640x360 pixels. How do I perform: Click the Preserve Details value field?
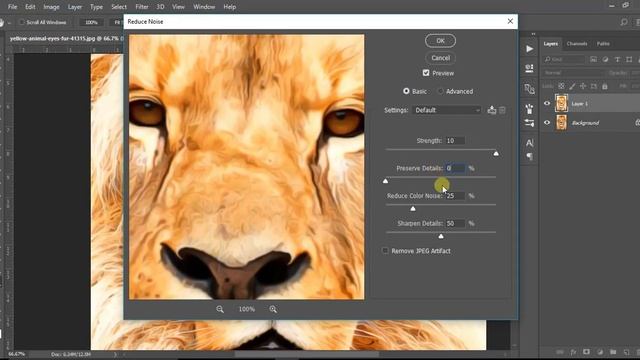455,168
